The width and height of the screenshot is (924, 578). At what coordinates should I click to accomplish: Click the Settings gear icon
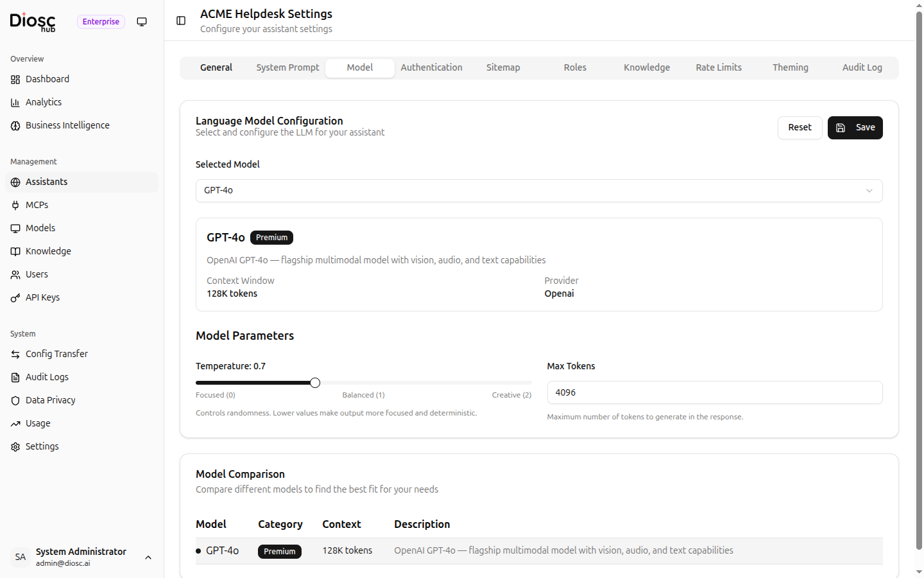tap(15, 447)
